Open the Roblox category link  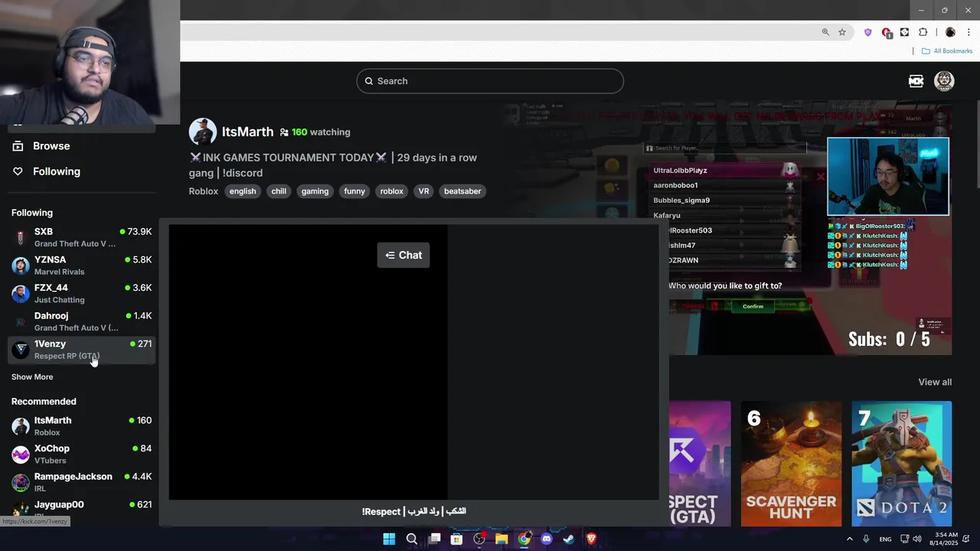click(x=204, y=191)
